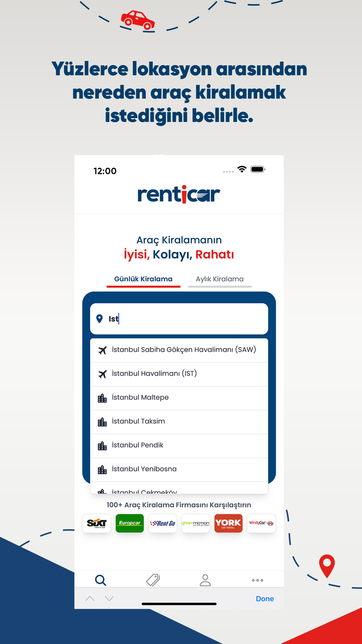The image size is (362, 644).
Task: Click the renticar logo in header
Action: tap(179, 195)
